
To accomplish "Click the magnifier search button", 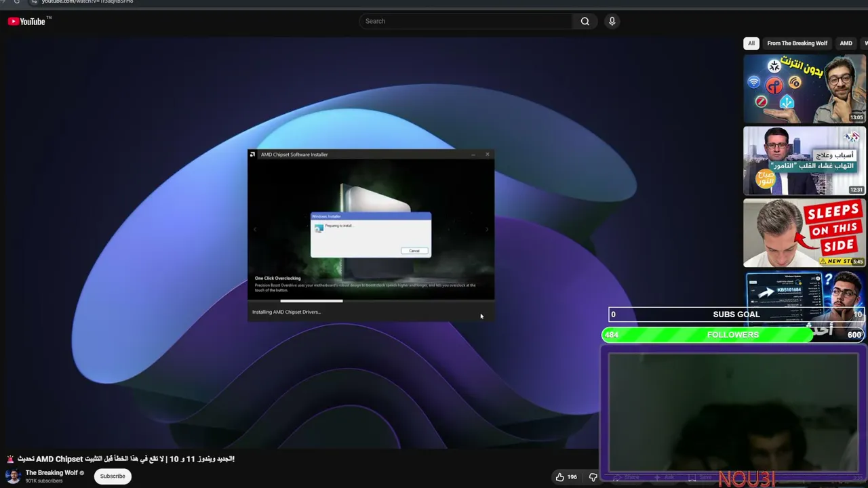I will point(585,21).
